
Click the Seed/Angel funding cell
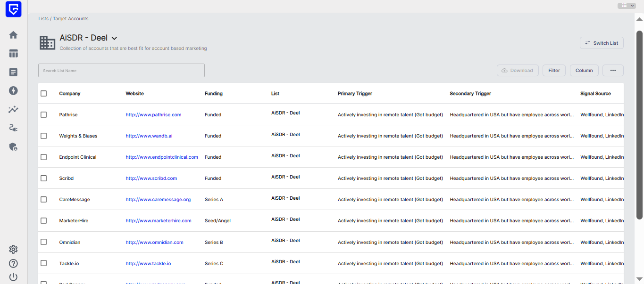(217, 221)
